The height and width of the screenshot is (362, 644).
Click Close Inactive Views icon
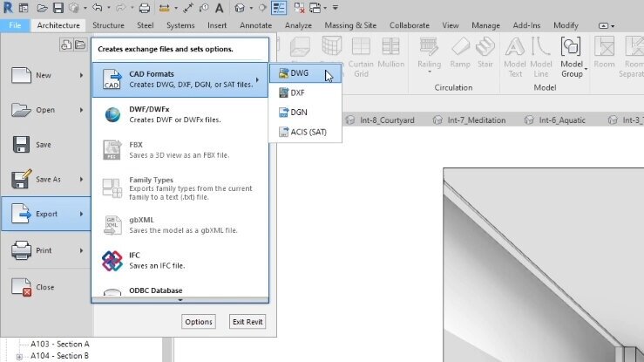tap(300, 8)
